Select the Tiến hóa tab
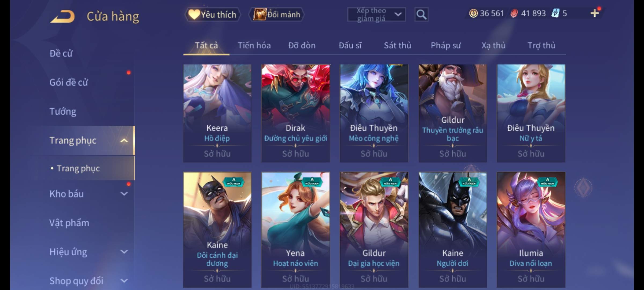The image size is (644, 290). pyautogui.click(x=254, y=45)
